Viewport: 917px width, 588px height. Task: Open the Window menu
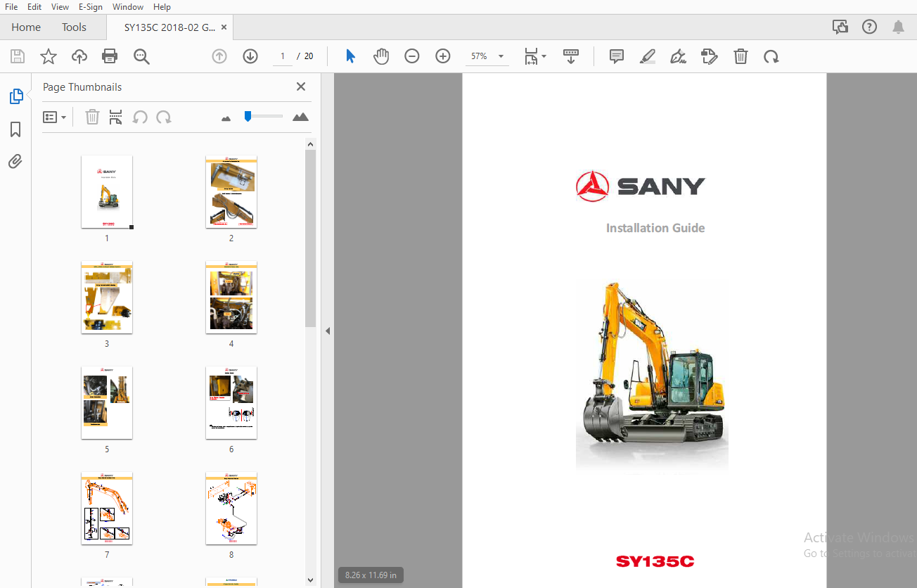[x=128, y=6]
